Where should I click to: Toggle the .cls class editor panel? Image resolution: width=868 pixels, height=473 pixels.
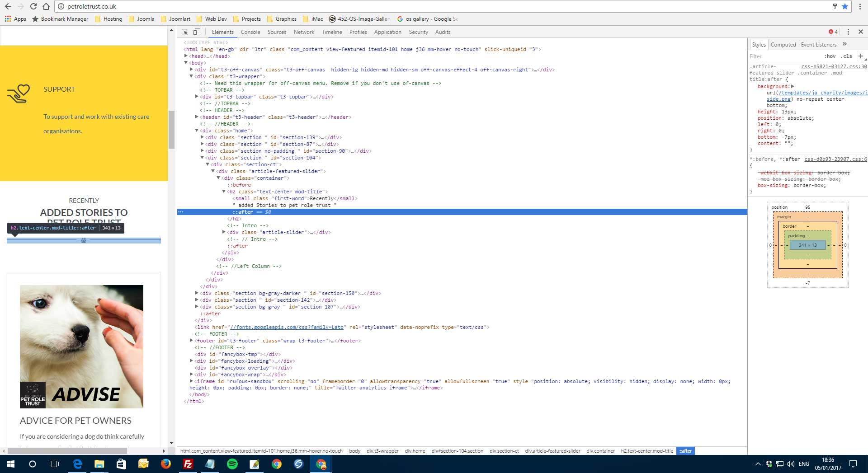846,56
